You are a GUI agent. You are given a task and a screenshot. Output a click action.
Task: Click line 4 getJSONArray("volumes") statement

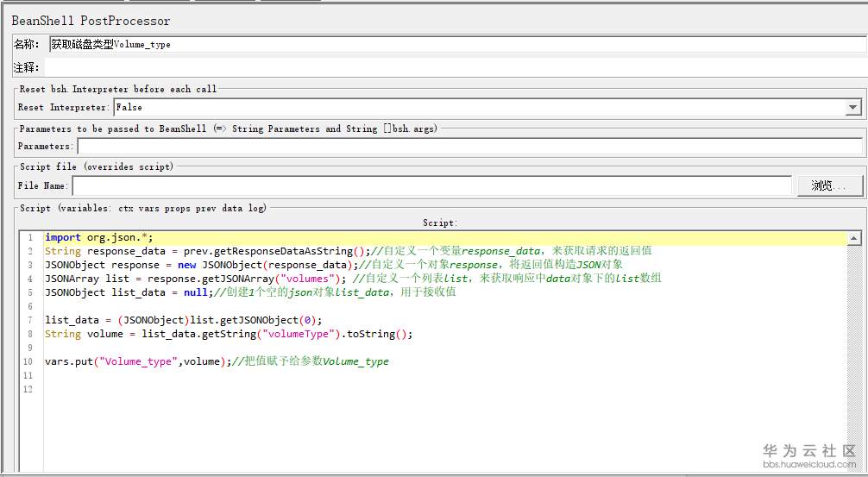pyautogui.click(x=353, y=279)
